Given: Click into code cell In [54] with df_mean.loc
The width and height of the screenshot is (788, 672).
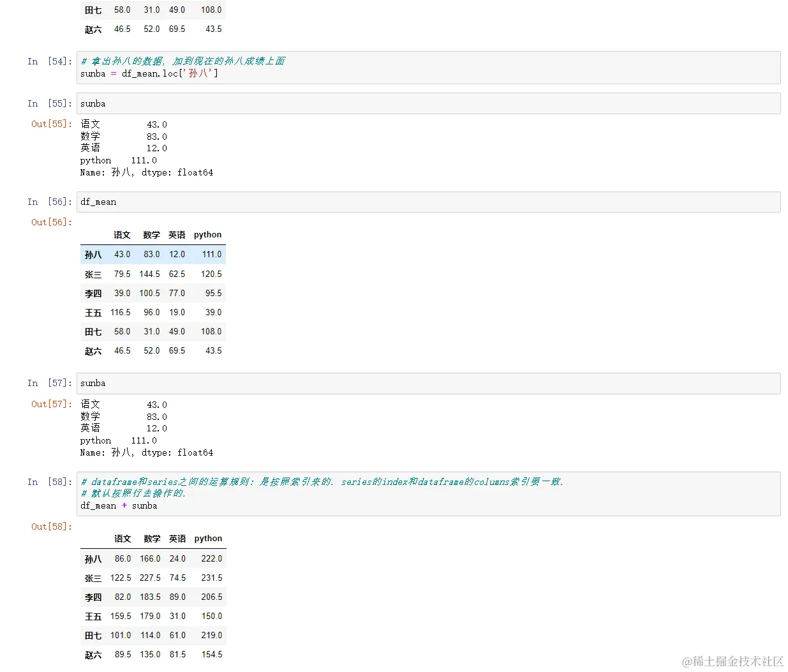Looking at the screenshot, I should pyautogui.click(x=428, y=68).
